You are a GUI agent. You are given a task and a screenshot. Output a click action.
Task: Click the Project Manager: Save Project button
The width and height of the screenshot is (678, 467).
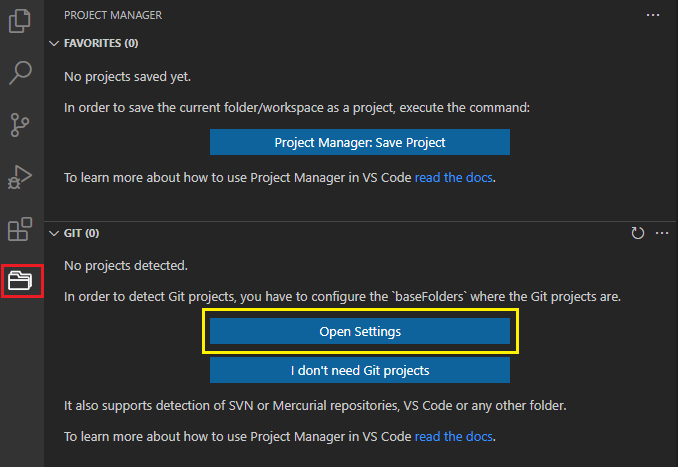[x=360, y=142]
